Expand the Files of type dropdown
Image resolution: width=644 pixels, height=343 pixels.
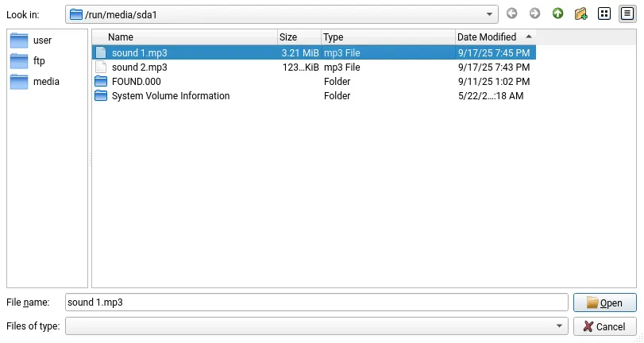[560, 326]
